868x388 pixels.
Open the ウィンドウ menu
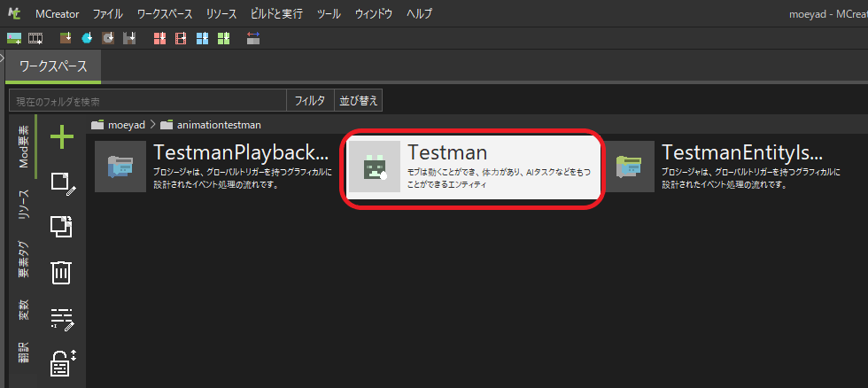pyautogui.click(x=374, y=14)
